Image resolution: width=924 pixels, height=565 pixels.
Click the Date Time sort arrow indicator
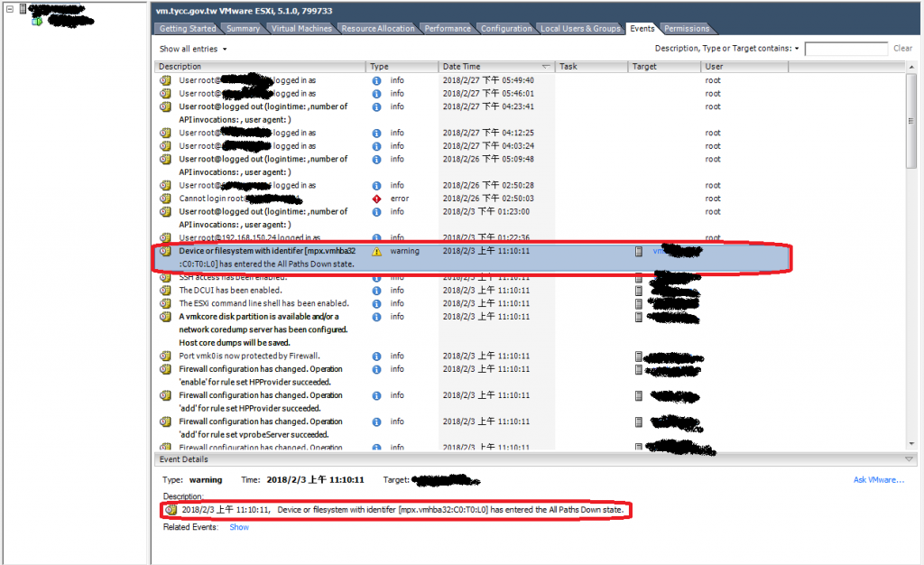pos(546,67)
